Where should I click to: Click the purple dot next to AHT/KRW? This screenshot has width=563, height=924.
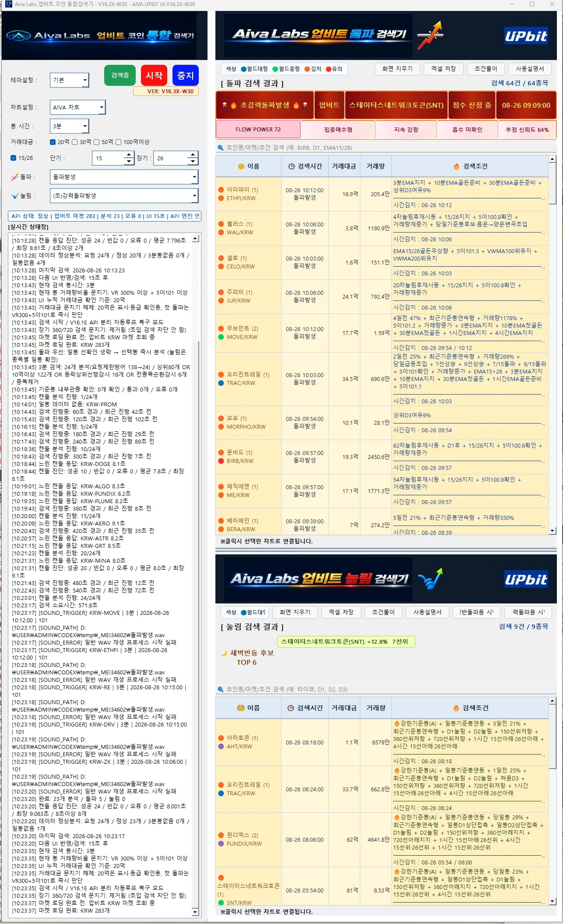[x=221, y=747]
